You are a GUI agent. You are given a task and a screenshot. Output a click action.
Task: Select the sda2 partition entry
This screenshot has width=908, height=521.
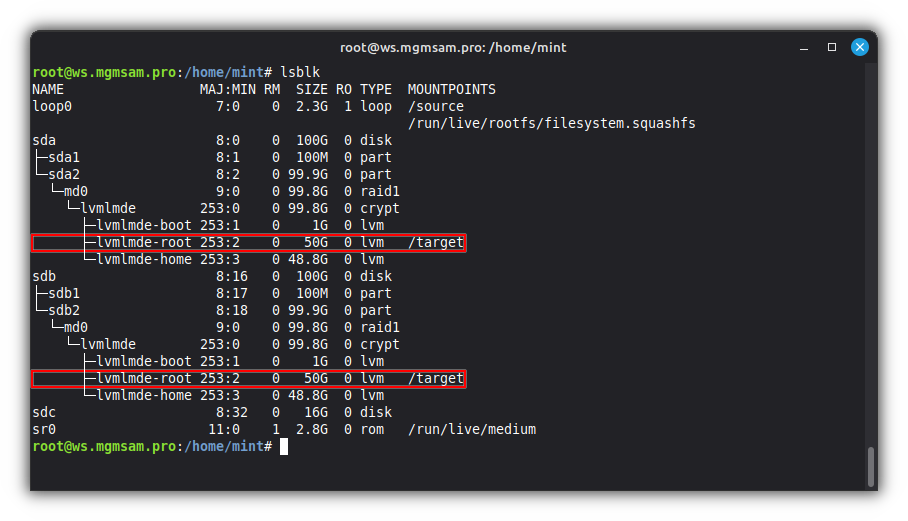click(x=64, y=174)
